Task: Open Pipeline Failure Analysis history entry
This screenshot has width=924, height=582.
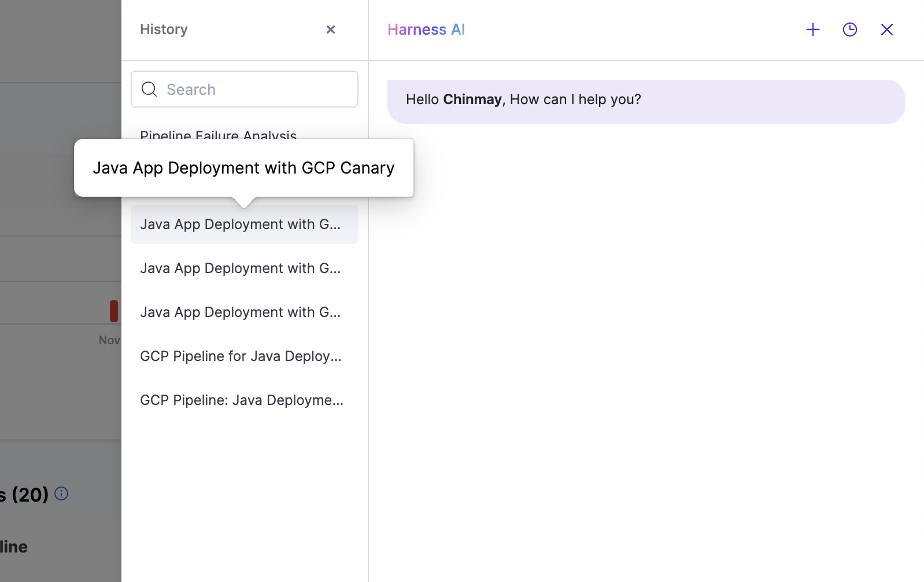Action: [219, 134]
